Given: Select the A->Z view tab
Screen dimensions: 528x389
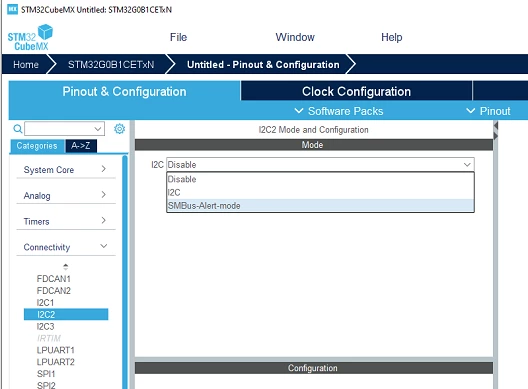Looking at the screenshot, I should (x=81, y=146).
